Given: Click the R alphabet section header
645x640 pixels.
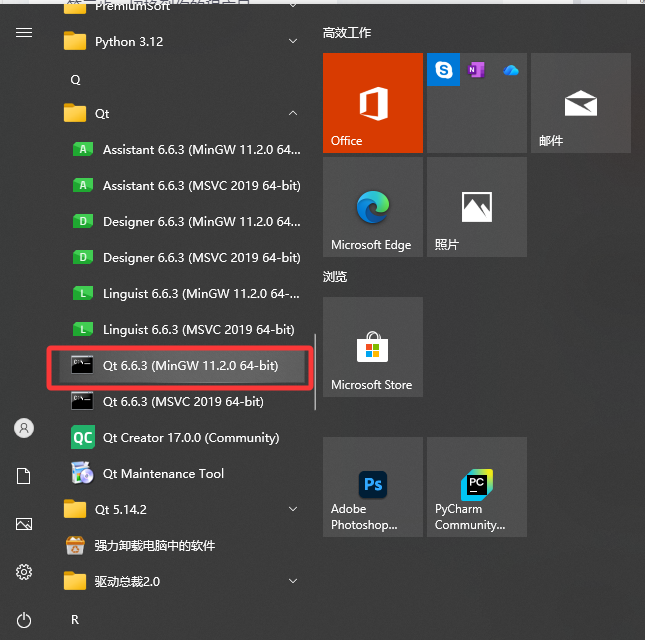Looking at the screenshot, I should (x=75, y=619).
